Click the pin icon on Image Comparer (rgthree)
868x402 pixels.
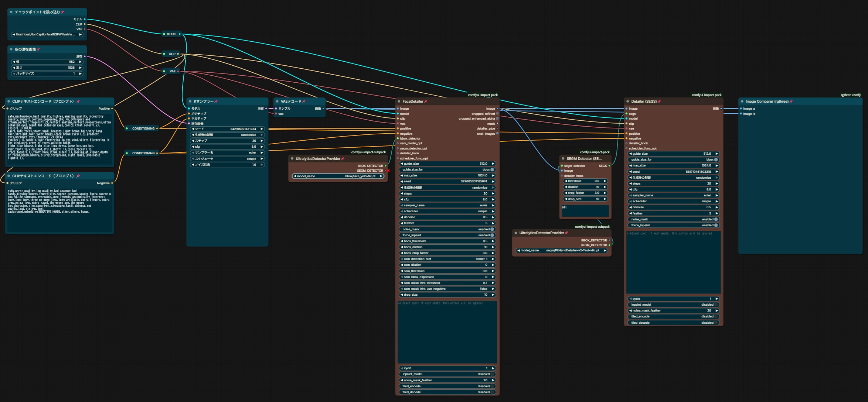[x=791, y=102]
